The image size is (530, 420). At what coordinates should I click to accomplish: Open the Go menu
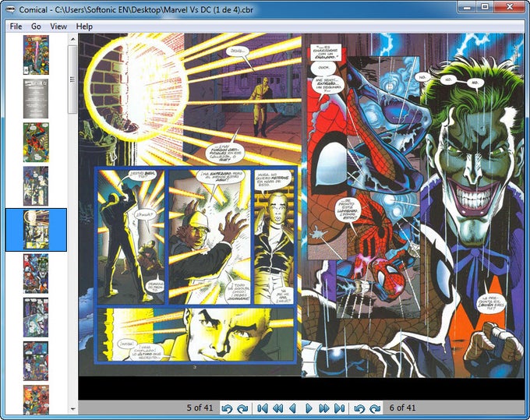point(36,26)
